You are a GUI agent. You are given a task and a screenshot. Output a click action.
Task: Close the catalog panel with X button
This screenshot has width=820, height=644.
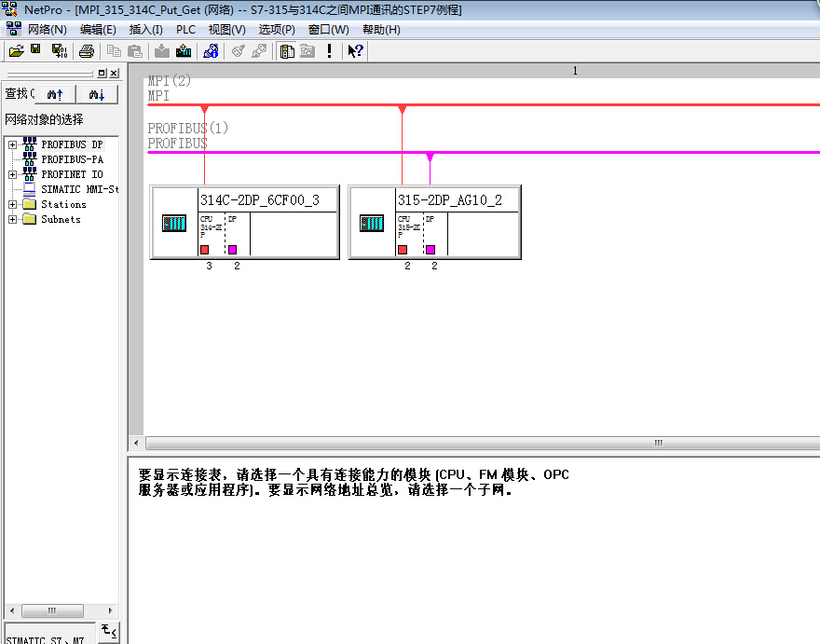click(x=114, y=74)
